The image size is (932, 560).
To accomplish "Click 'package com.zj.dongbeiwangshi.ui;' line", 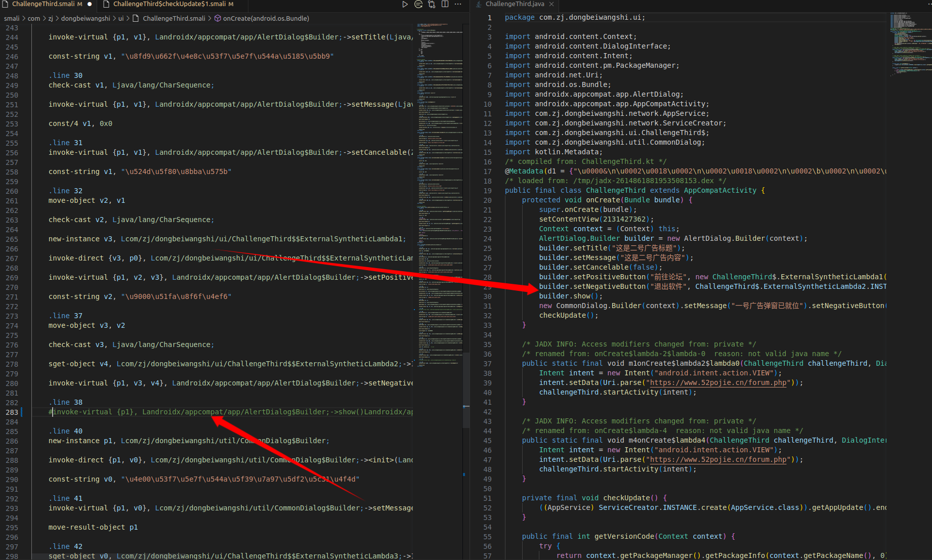I will pos(575,18).
